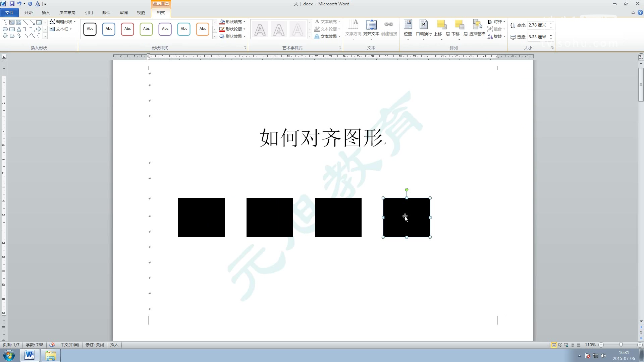The width and height of the screenshot is (644, 362).
Task: Click the 编辑形状 edit shape button
Action: 63,21
